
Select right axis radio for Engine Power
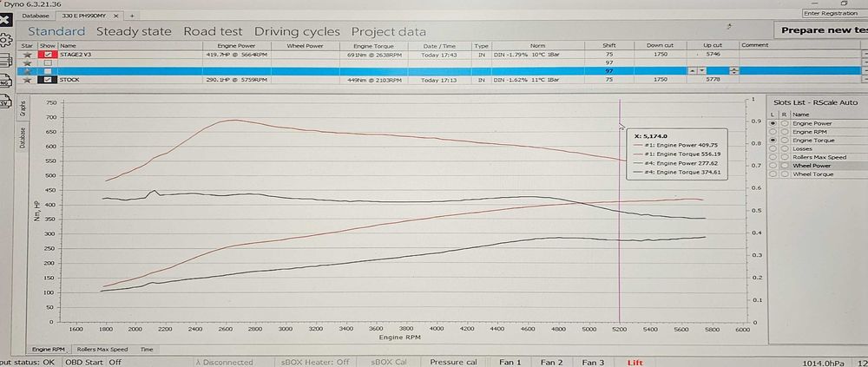[x=784, y=123]
